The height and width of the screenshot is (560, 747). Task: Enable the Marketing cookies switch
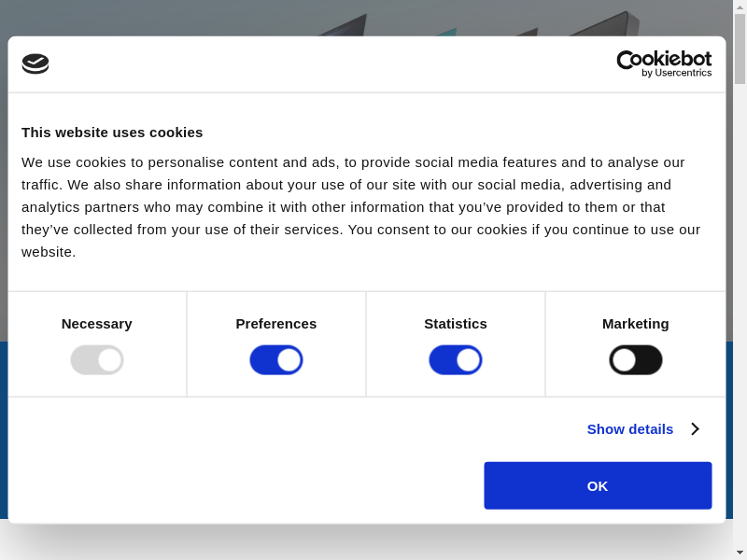(x=636, y=360)
